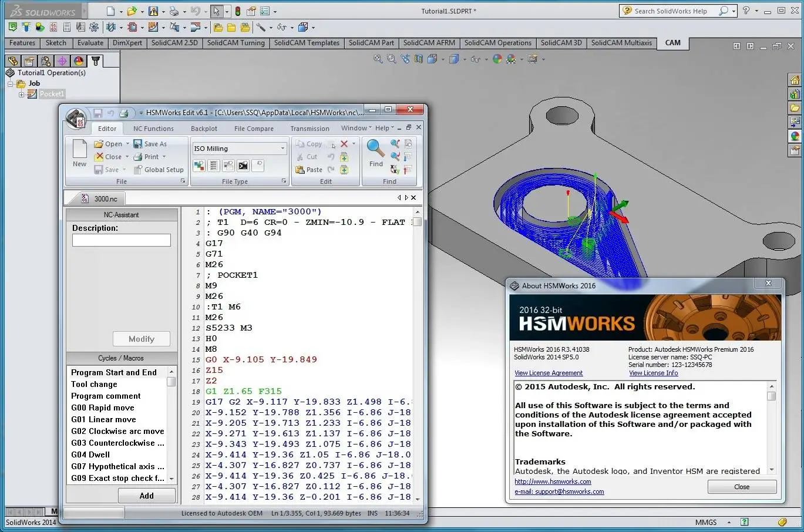Open the View License Info link
Viewport: 804px width, 532px height.
[653, 373]
